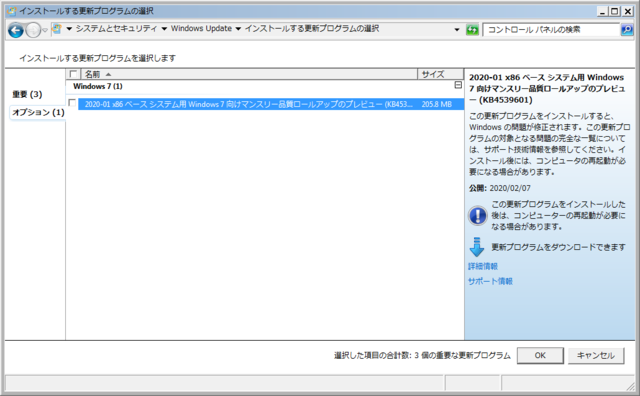
Task: Open the dropdown after Windows Update breadcrumb
Action: 238,29
